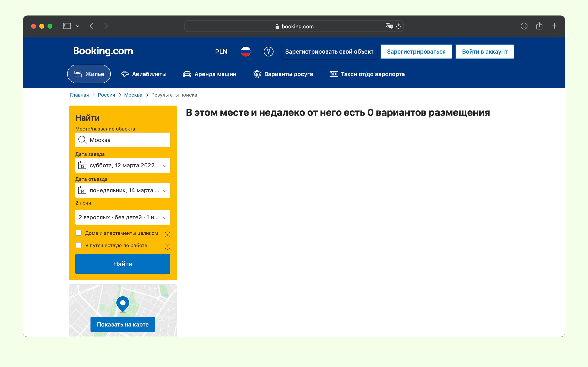This screenshot has width=588, height=367.
Task: Click 'Войти в аккаунт' button
Action: (485, 52)
